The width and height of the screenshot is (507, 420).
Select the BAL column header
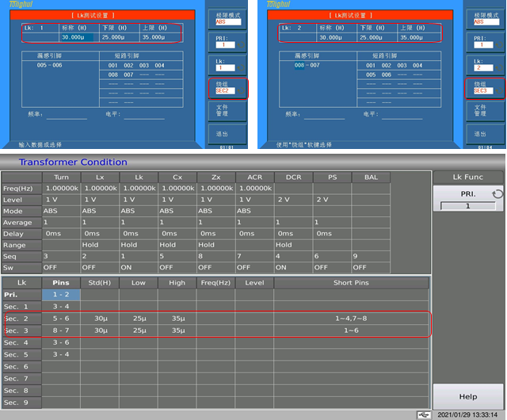pyautogui.click(x=370, y=178)
